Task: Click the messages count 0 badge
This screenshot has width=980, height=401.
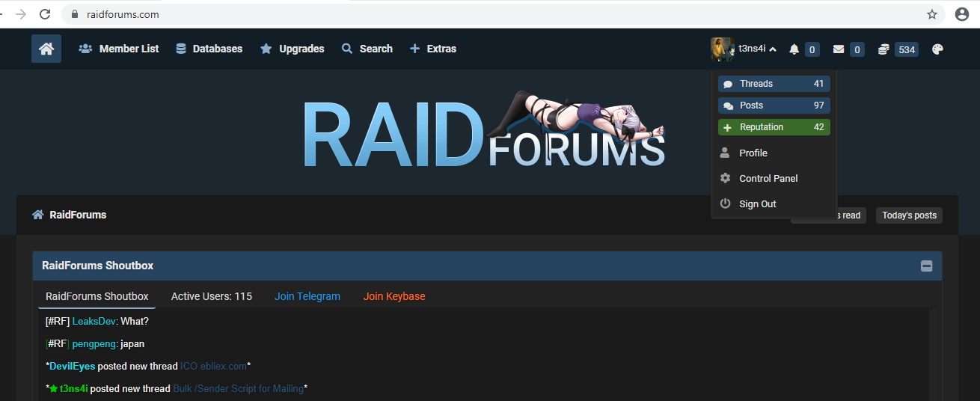Action: tap(857, 49)
